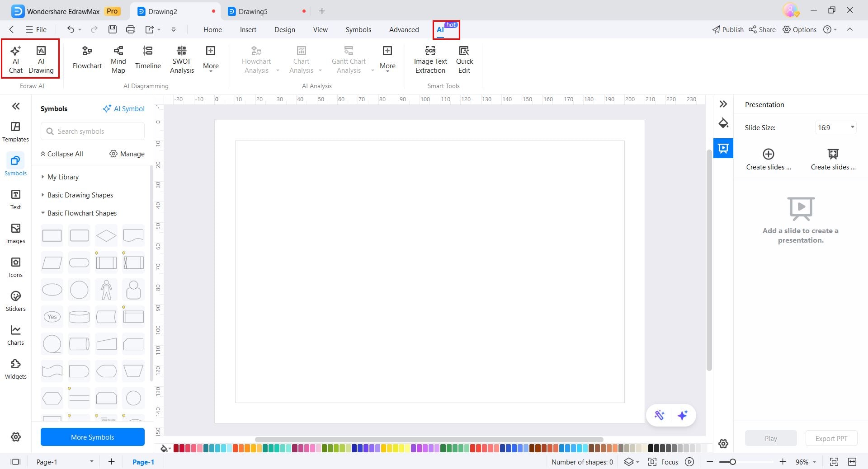868x469 pixels.
Task: Launch AI Drawing tool
Action: coord(41,60)
